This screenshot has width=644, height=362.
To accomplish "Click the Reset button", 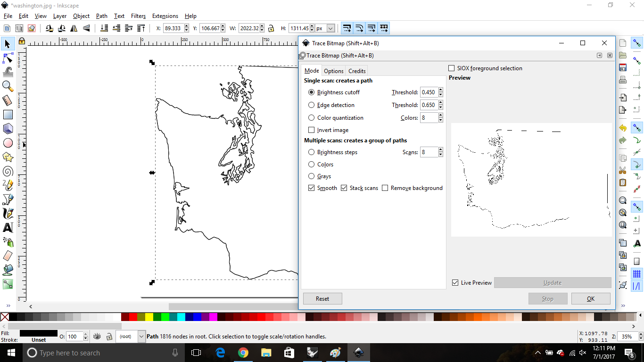I will click(322, 298).
